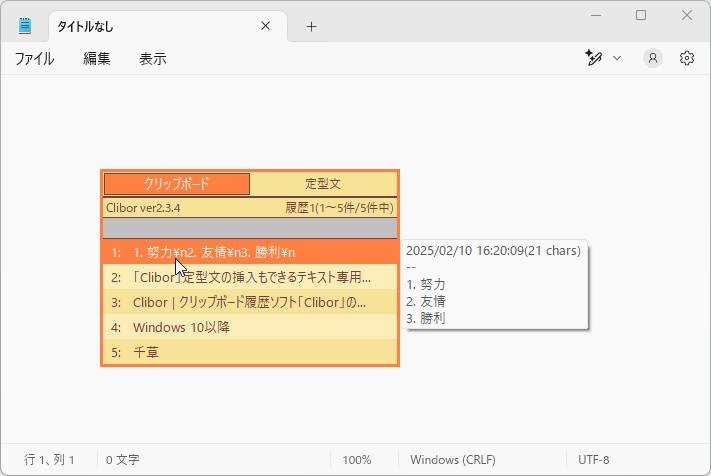Image resolution: width=711 pixels, height=476 pixels.
Task: Expand the rewrite options chevron
Action: (617, 58)
